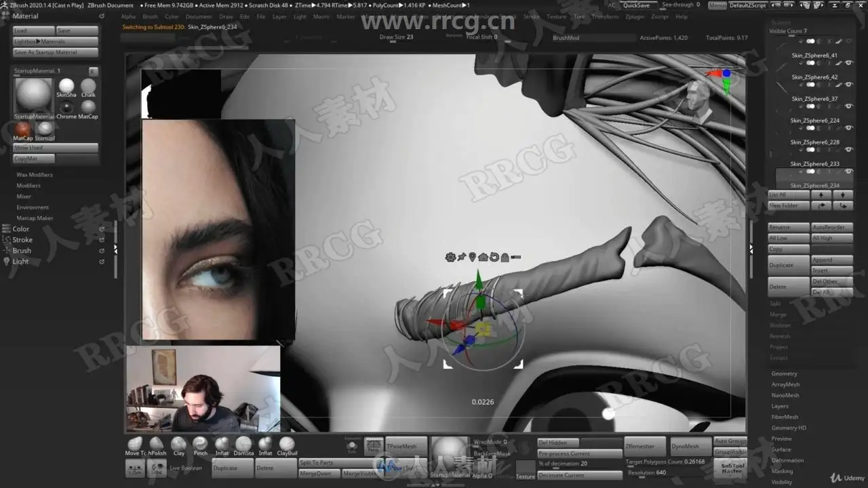Click the Color palette dock icon
This screenshot has width=868, height=488.
(7, 229)
